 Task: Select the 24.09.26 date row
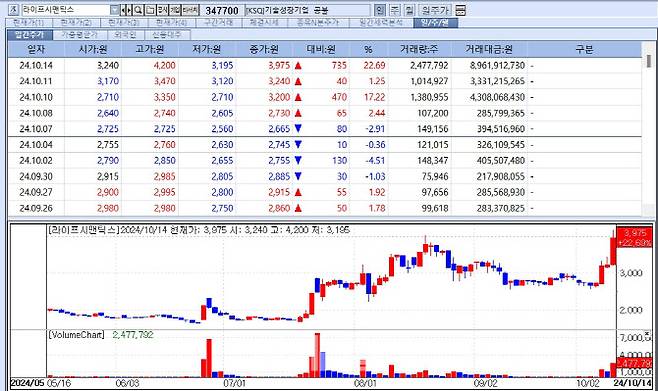[x=325, y=208]
